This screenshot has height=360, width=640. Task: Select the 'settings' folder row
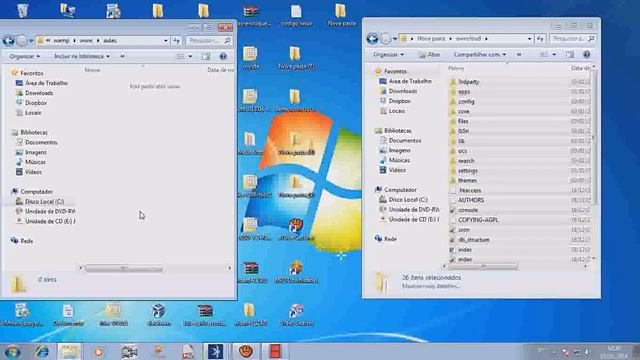[x=519, y=171]
